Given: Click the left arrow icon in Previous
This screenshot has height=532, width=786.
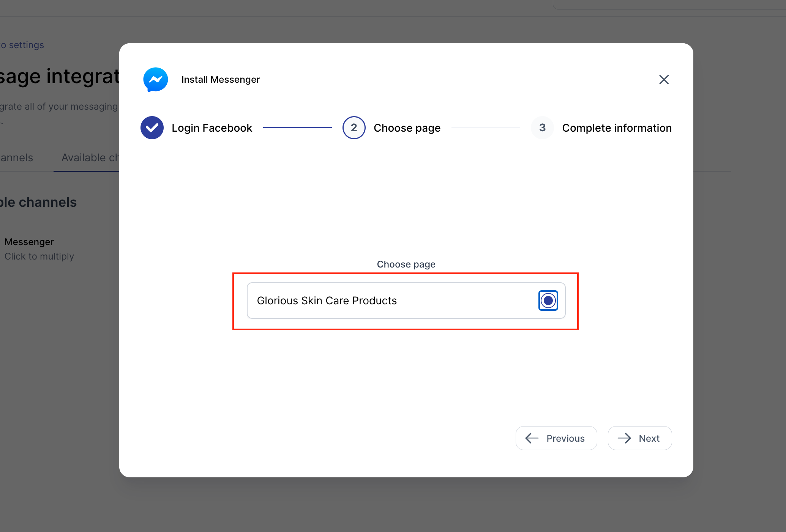Looking at the screenshot, I should [x=532, y=438].
